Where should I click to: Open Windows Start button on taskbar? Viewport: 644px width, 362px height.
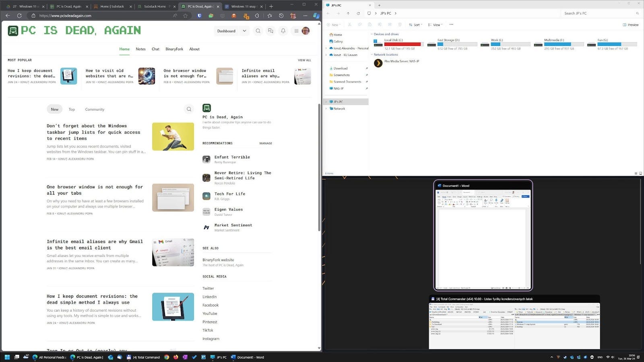coord(7,357)
